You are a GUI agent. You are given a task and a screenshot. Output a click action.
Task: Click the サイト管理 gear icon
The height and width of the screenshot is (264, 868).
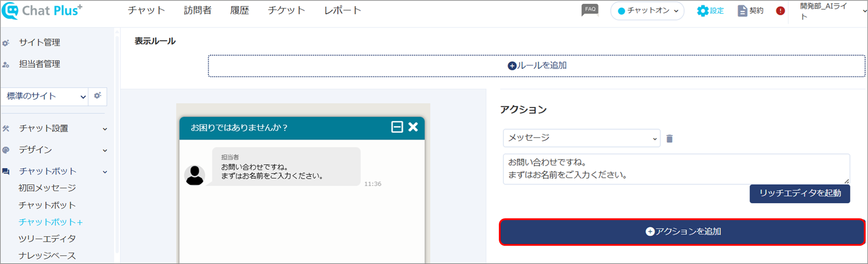coord(6,43)
